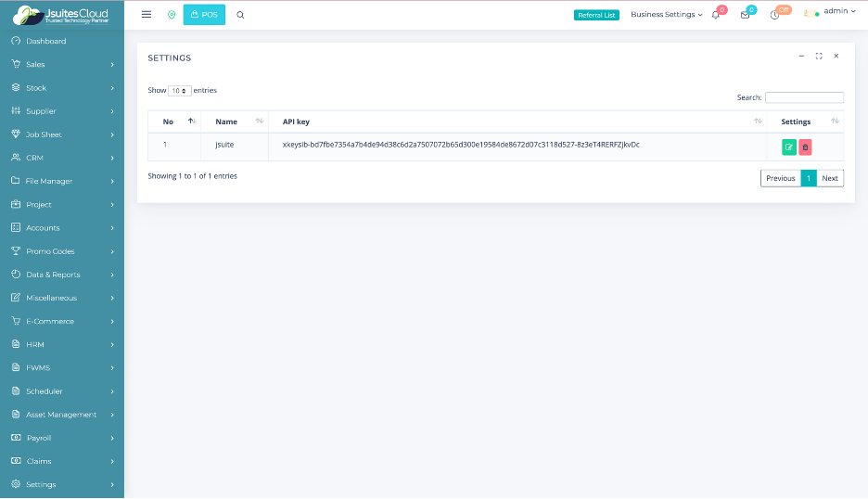This screenshot has width=868, height=499.
Task: Click the clock icon with Off badge
Action: (x=774, y=15)
